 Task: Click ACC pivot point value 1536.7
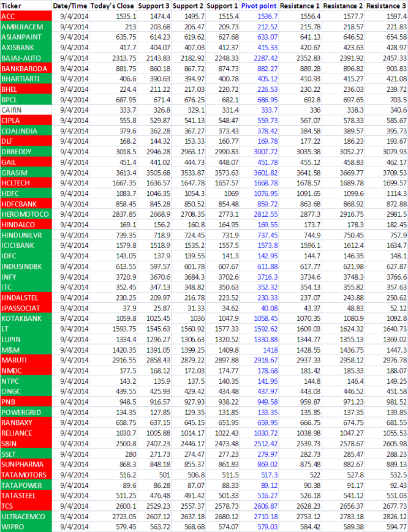tap(267, 17)
